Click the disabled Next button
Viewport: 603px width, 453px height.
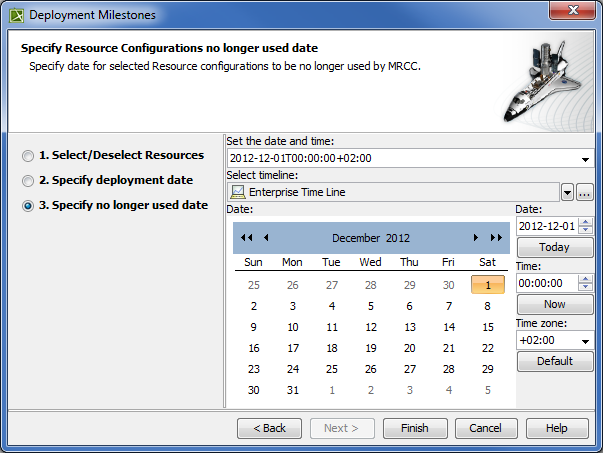[x=342, y=428]
